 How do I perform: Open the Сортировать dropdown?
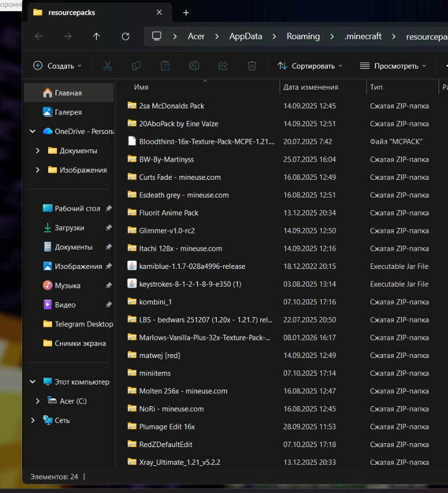(x=310, y=66)
